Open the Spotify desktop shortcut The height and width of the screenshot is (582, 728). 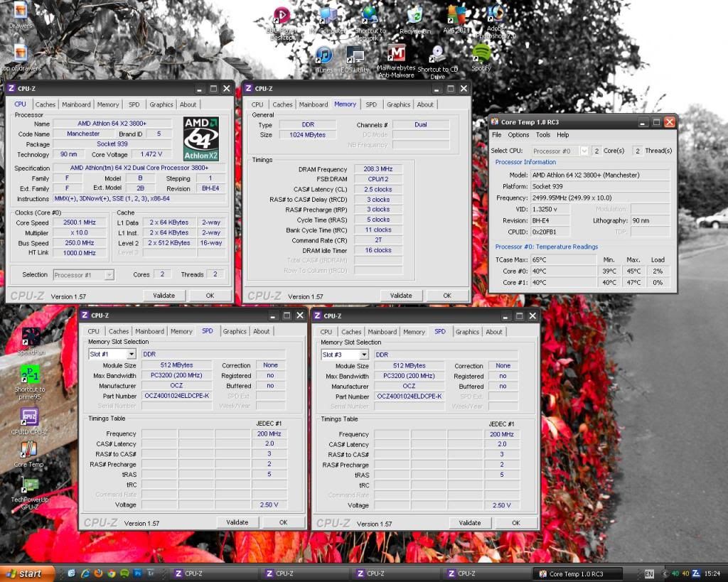481,54
